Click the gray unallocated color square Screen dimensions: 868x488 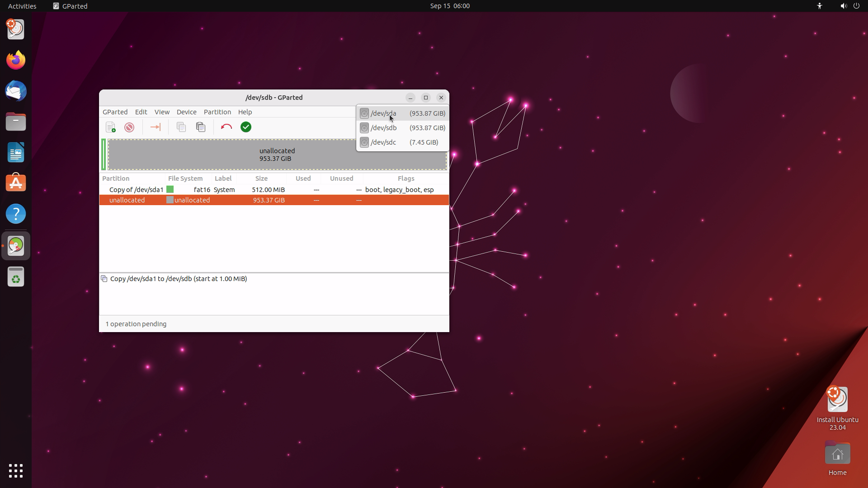click(x=170, y=200)
